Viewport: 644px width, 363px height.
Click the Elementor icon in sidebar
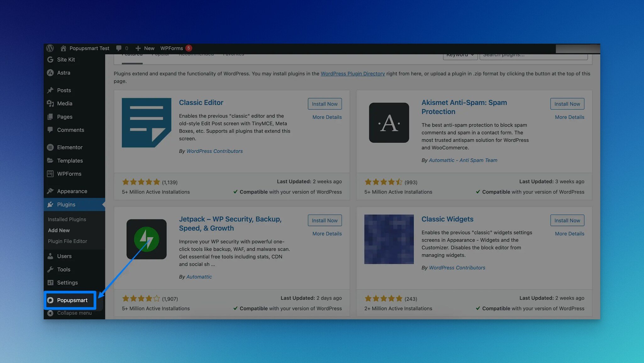[x=50, y=147]
